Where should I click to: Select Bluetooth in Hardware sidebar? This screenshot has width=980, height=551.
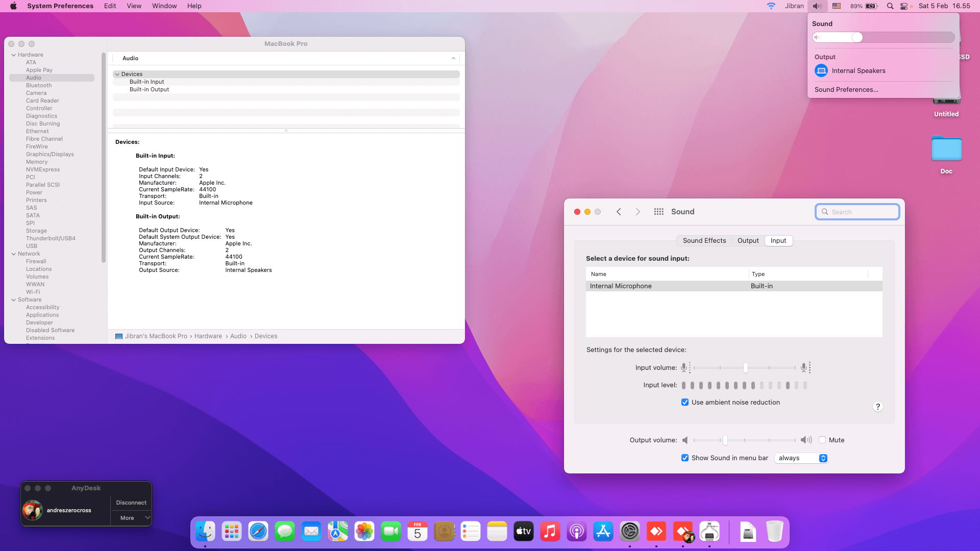pyautogui.click(x=39, y=86)
